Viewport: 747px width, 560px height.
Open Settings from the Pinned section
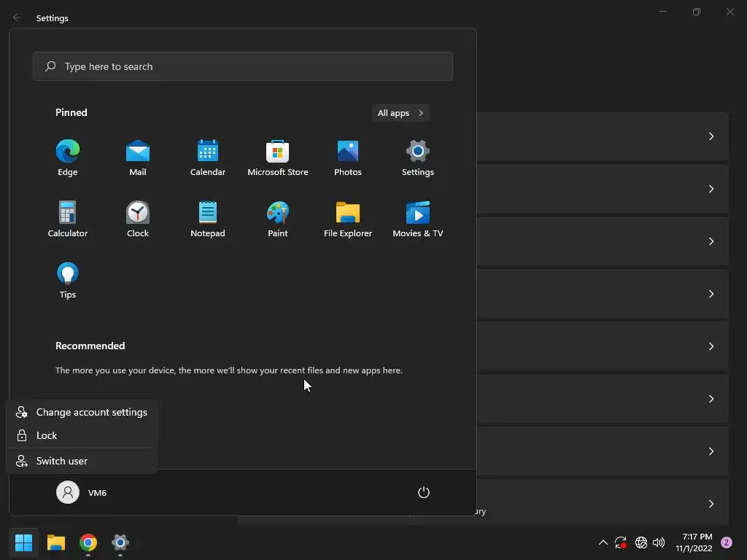point(418,157)
